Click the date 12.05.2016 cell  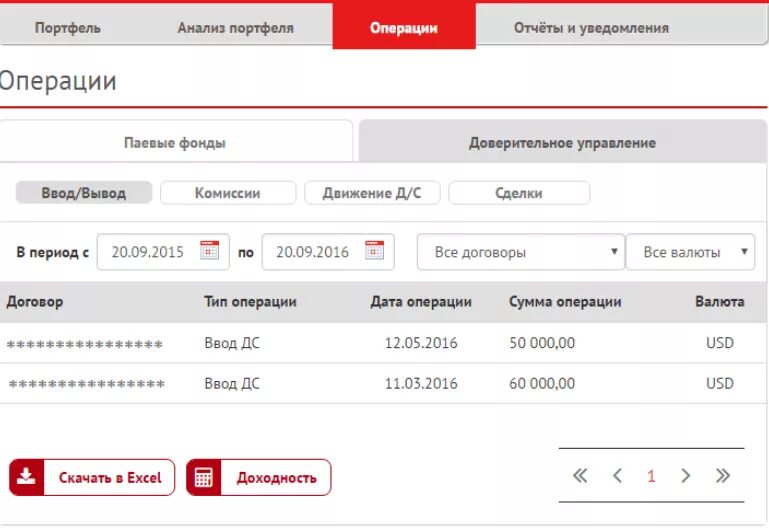421,342
